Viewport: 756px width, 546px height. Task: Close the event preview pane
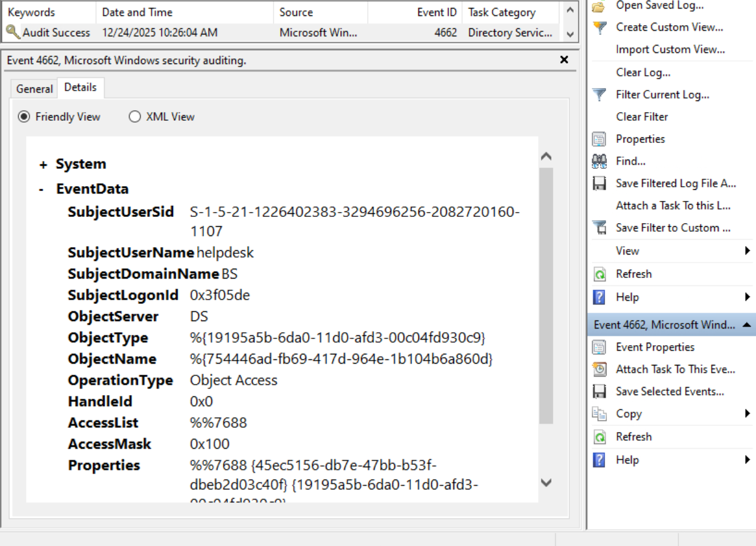pyautogui.click(x=564, y=60)
